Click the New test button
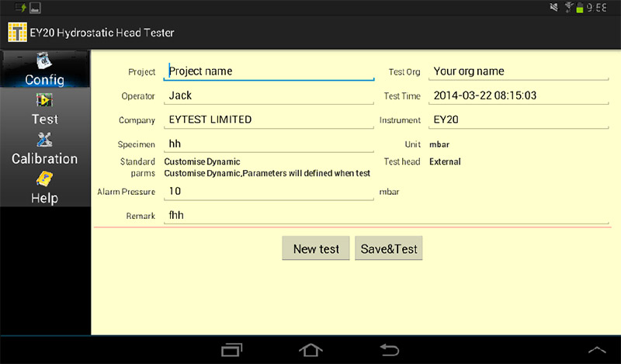This screenshot has width=621, height=364. 316,248
